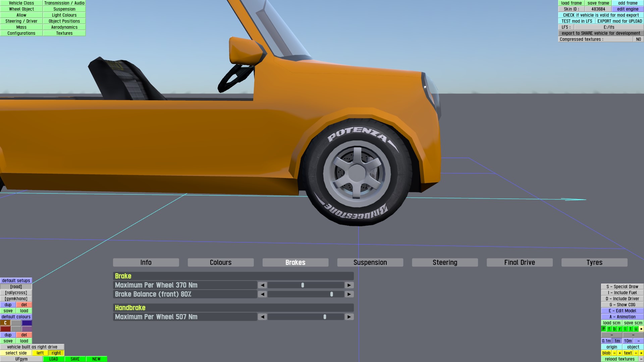Screen dimensions: 644x362
Task: Select the 'f' front view button
Action: pyautogui.click(x=609, y=329)
